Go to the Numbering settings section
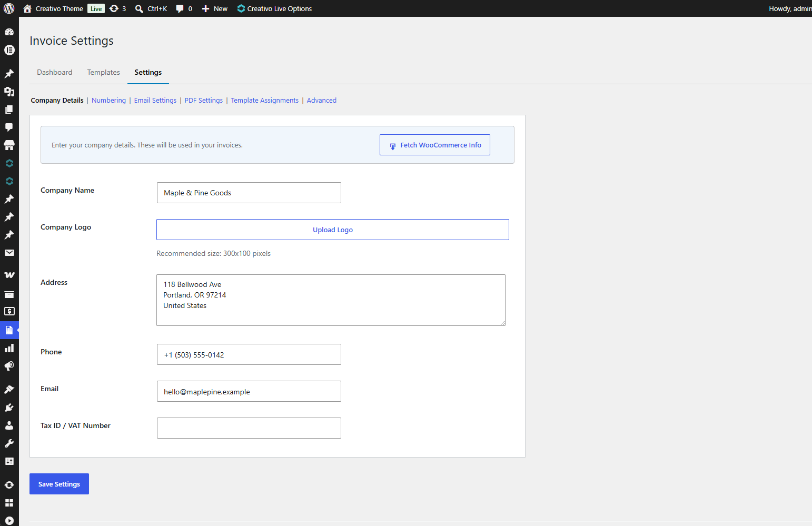 point(108,101)
